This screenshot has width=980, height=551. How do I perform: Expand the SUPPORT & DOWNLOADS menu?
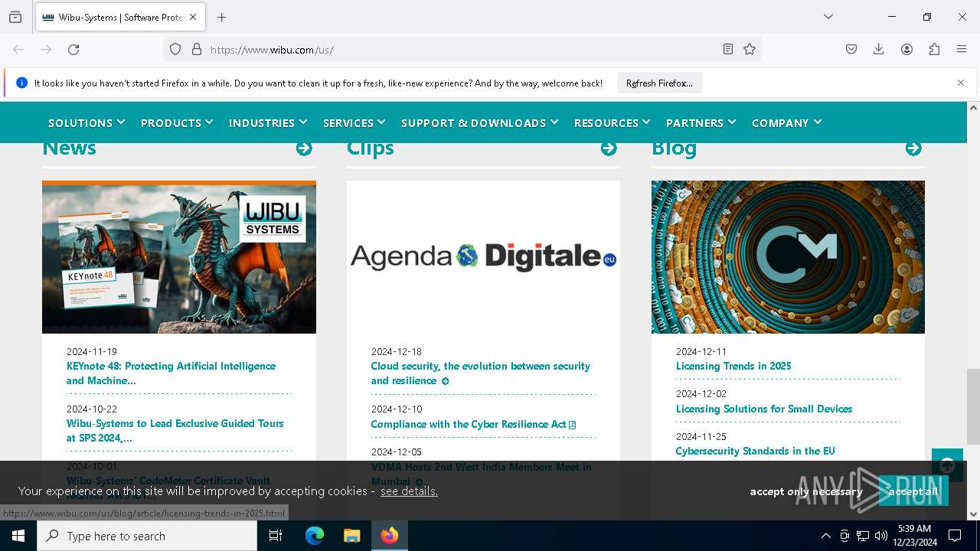480,122
